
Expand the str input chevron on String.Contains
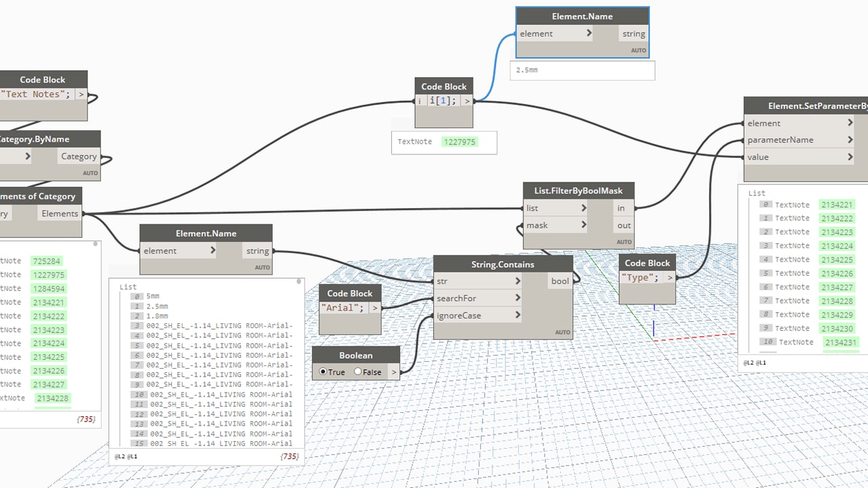pos(517,281)
